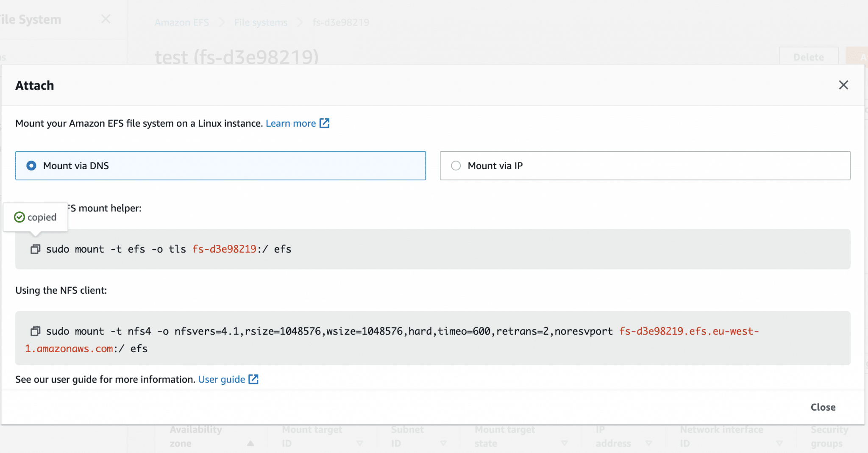Close the File System side panel
The width and height of the screenshot is (868, 453).
(106, 19)
